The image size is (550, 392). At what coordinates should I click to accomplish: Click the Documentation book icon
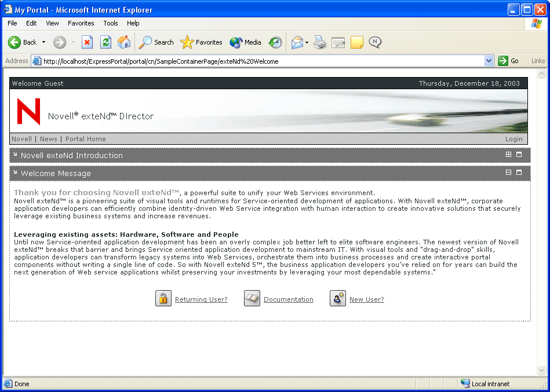[252, 298]
